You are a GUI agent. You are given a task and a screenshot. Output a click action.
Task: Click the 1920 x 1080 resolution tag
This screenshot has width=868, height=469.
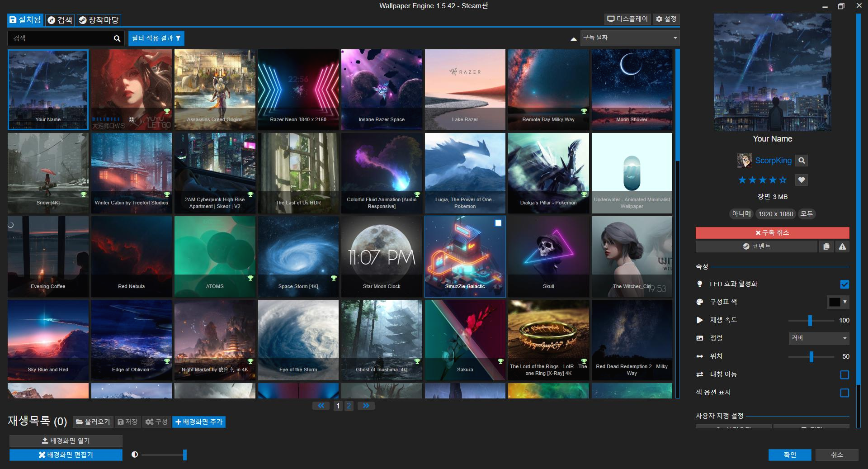coord(776,214)
